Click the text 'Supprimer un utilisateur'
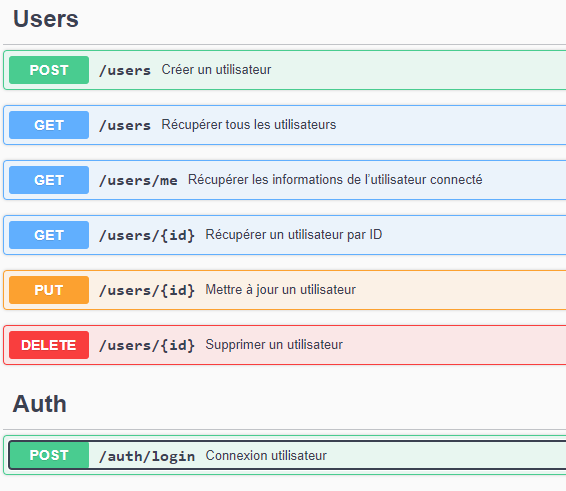Screen dimensions: 566x491 (274, 344)
